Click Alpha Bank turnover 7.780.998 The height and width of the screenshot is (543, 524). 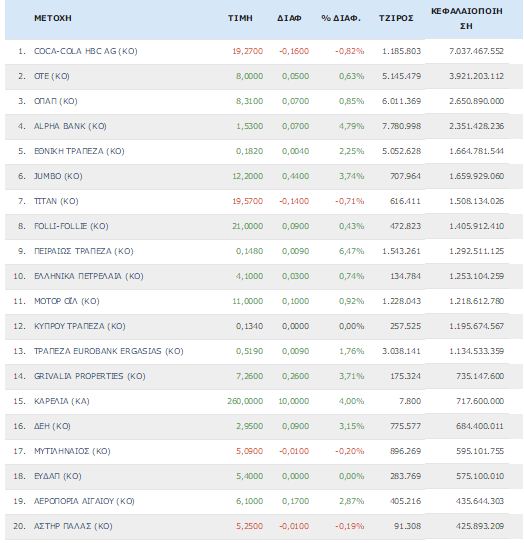tap(401, 126)
